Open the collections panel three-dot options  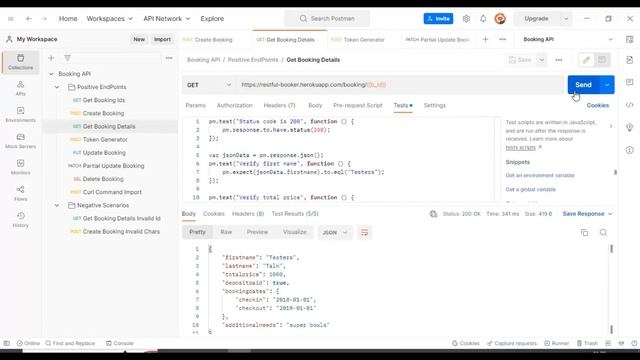coord(169,58)
